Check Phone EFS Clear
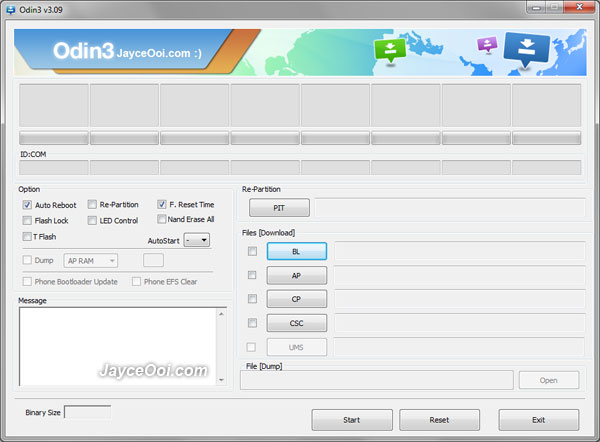Screen dimensions: 600x442 tap(136, 282)
